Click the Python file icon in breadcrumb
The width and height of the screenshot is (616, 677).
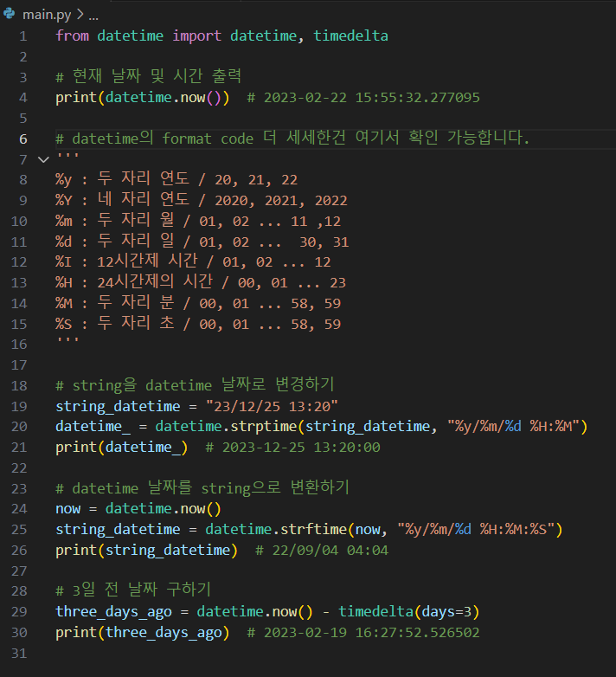[x=9, y=14]
